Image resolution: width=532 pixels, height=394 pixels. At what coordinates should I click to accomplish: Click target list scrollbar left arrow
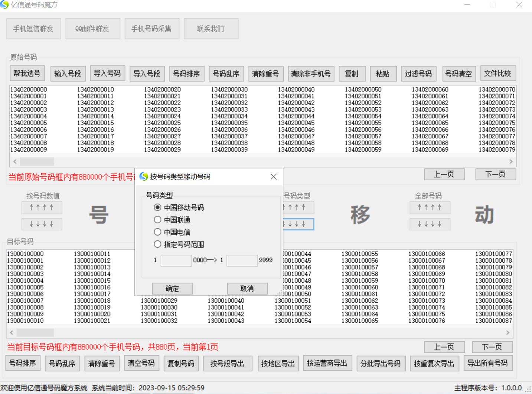[12, 332]
